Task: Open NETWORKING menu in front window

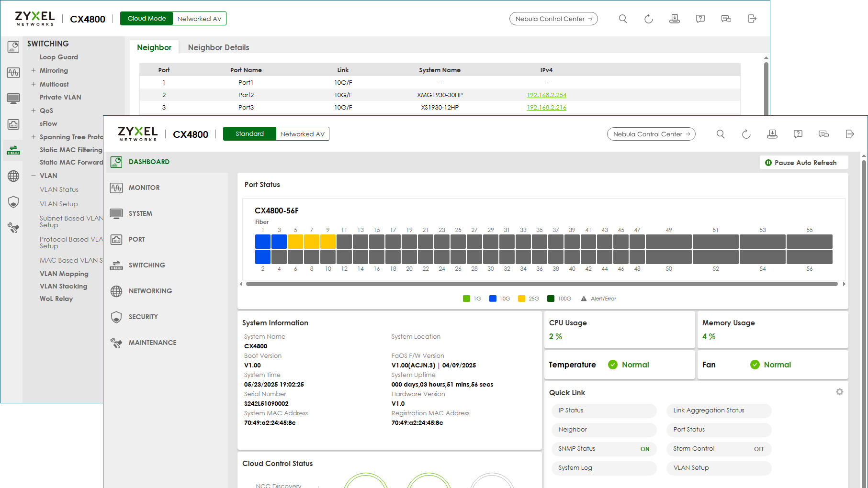Action: tap(150, 291)
